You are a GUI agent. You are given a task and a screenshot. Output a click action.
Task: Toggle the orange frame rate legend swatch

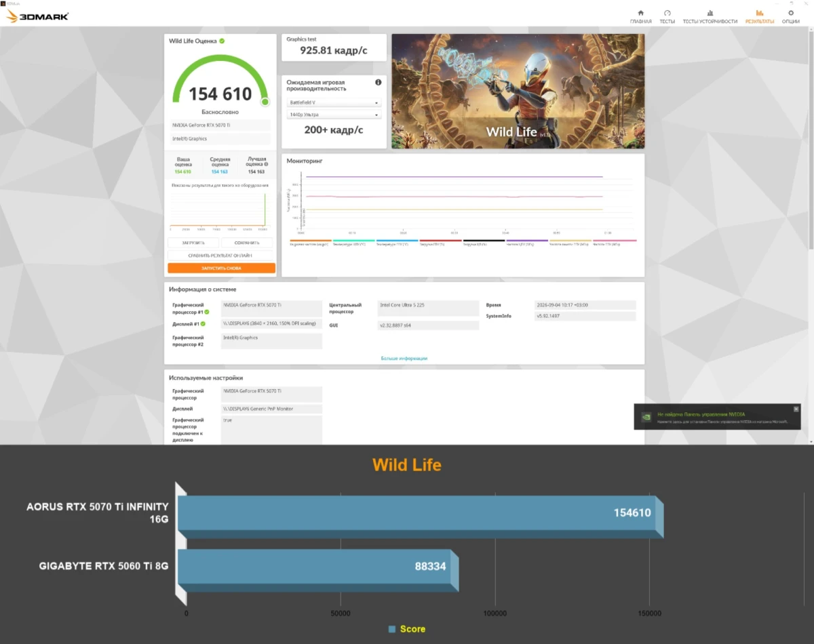311,241
